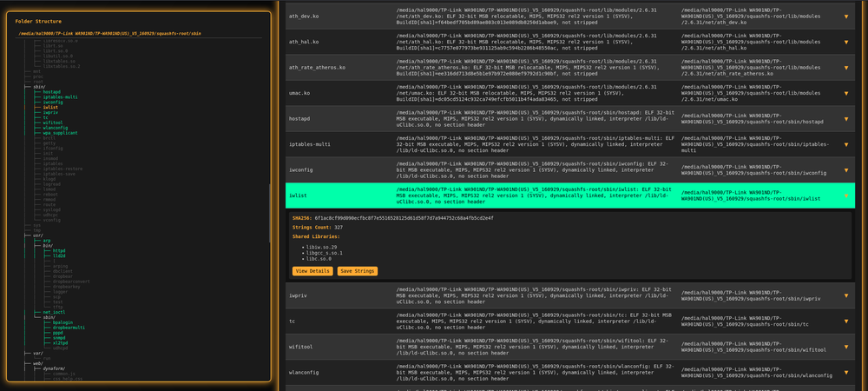Select iwconfig in the folder tree

(x=53, y=103)
